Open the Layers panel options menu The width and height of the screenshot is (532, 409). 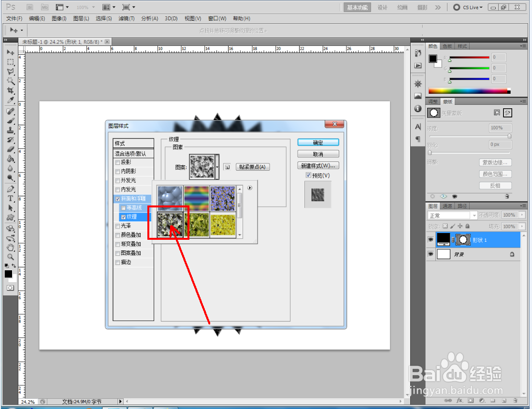click(x=523, y=206)
